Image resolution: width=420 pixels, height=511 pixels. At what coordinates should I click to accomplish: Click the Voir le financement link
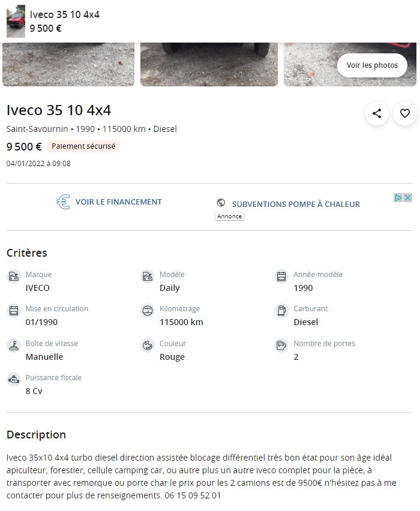[x=118, y=202]
